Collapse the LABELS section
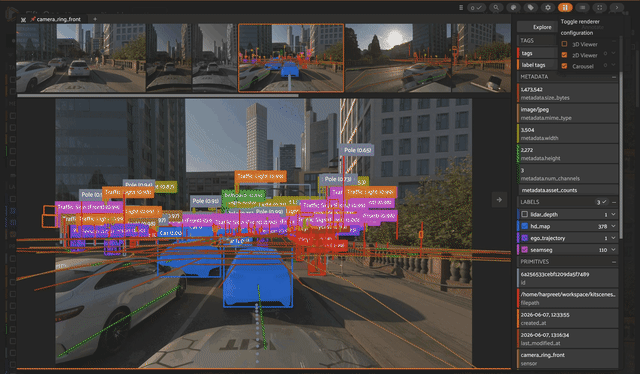Viewport: 640px width, 374px height. coord(613,202)
